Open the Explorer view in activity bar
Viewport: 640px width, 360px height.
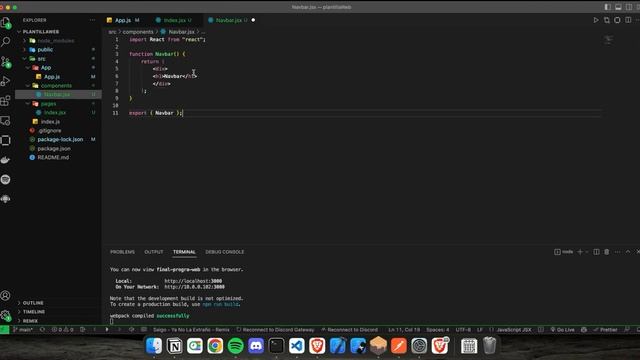click(x=6, y=22)
